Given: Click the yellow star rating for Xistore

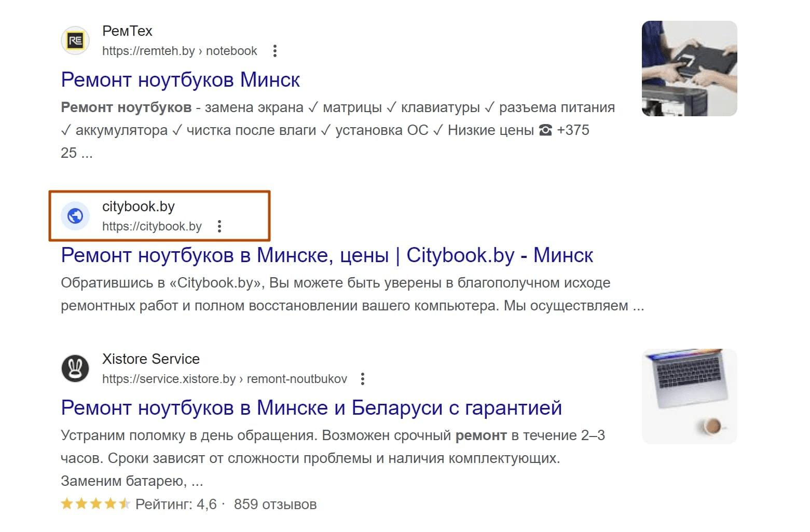Looking at the screenshot, I should pyautogui.click(x=95, y=504).
